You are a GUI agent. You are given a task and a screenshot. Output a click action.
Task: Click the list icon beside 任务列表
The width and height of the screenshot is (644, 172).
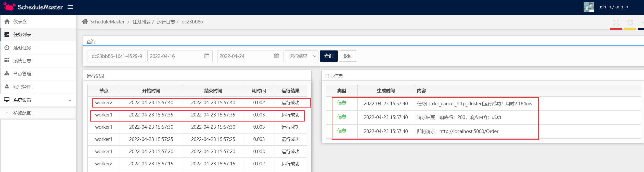7,35
